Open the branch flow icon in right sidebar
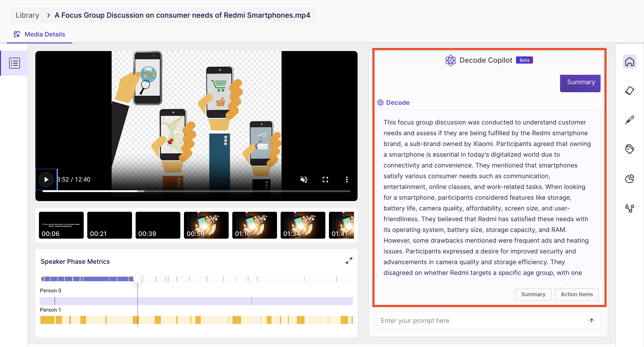This screenshot has height=347, width=644. pos(629,208)
